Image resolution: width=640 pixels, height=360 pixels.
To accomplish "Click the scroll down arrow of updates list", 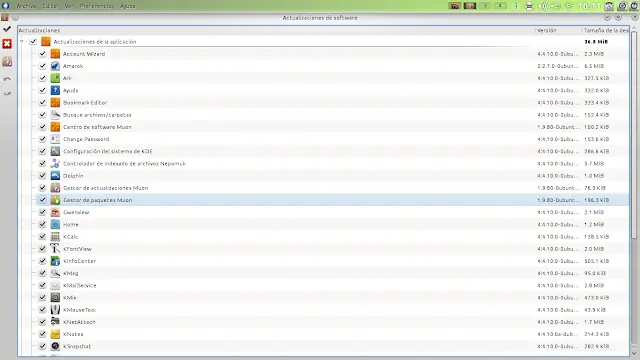I will click(x=634, y=353).
